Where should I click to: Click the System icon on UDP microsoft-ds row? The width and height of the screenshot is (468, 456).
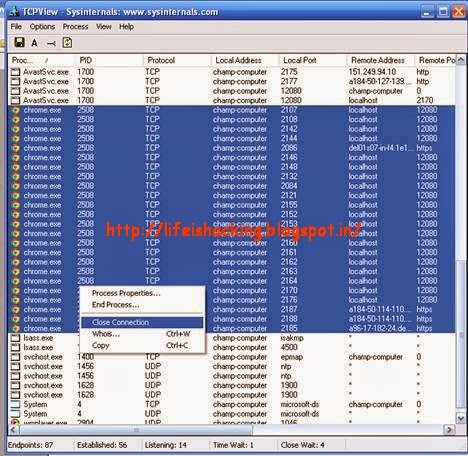click(15, 414)
